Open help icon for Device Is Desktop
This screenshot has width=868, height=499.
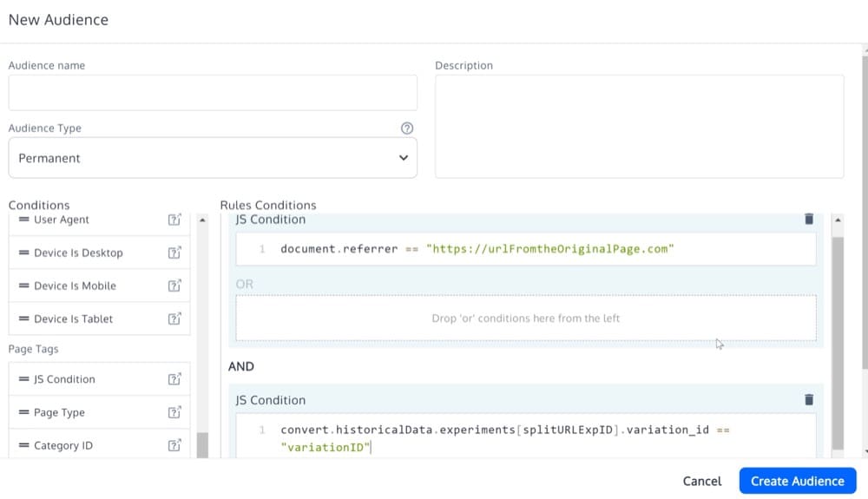(x=174, y=253)
